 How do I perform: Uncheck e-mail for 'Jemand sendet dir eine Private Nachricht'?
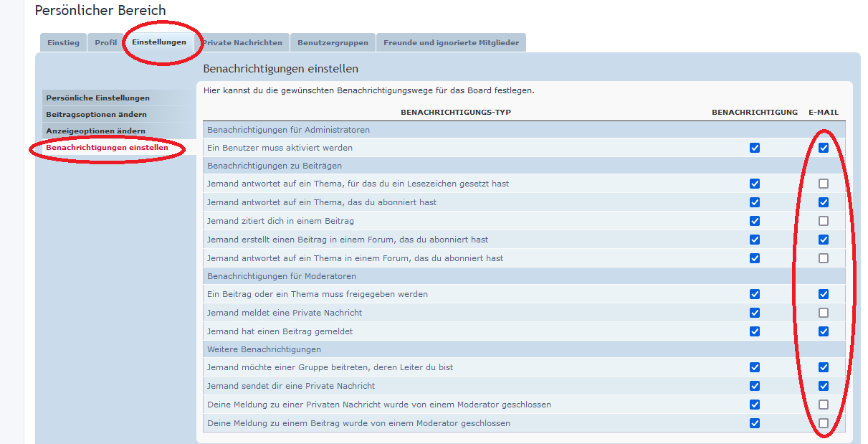pyautogui.click(x=824, y=386)
